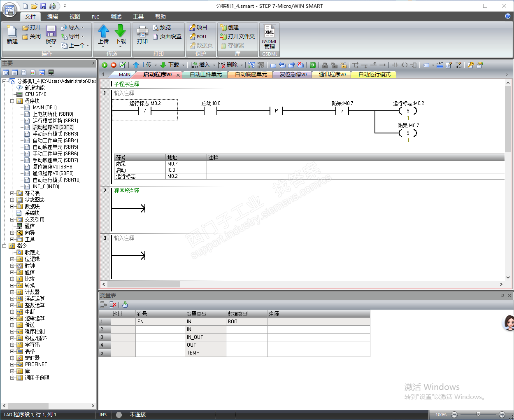
Task: Click the big green Download arrow in the ribbon
Action: 120,31
